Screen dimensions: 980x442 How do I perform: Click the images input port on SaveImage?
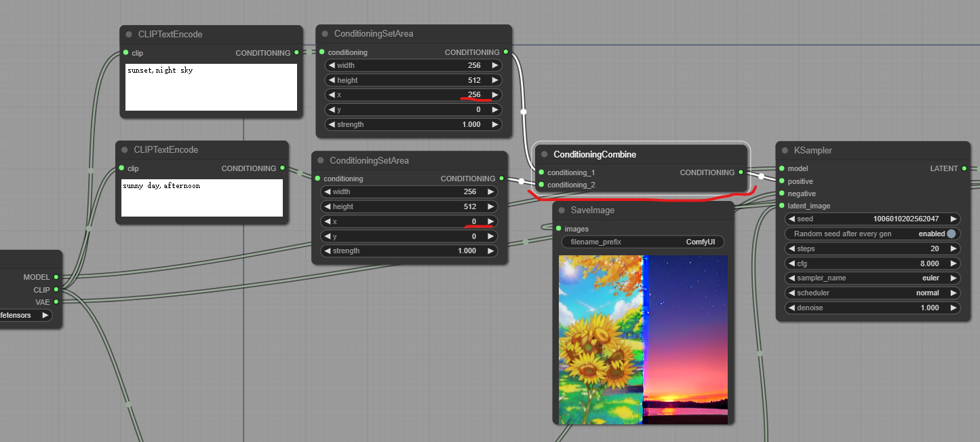(558, 229)
